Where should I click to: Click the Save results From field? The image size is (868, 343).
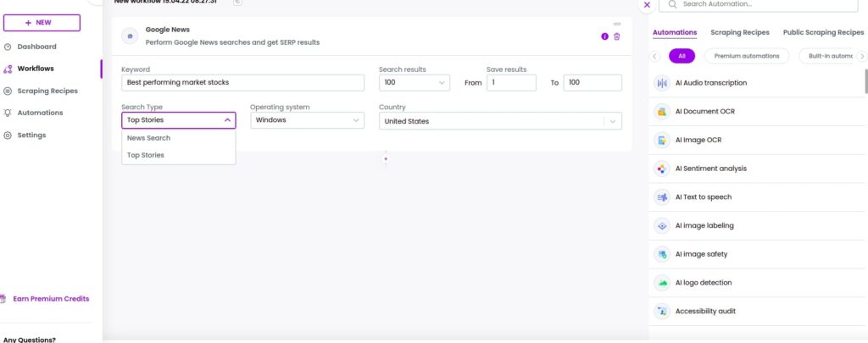(511, 83)
